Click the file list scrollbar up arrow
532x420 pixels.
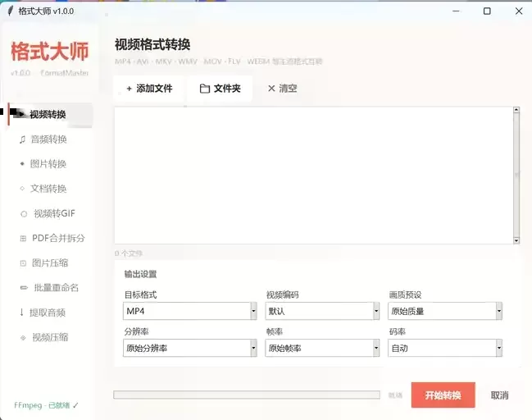click(516, 110)
